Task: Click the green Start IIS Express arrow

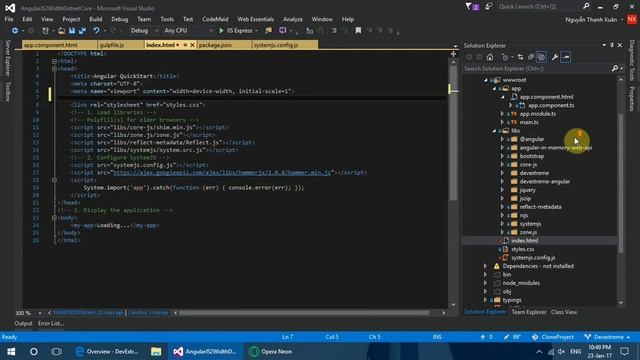Action: point(221,31)
